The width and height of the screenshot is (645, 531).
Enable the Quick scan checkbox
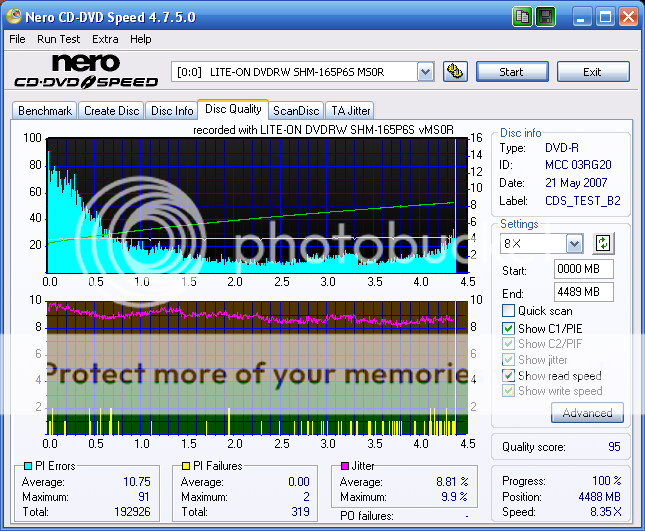pyautogui.click(x=509, y=311)
